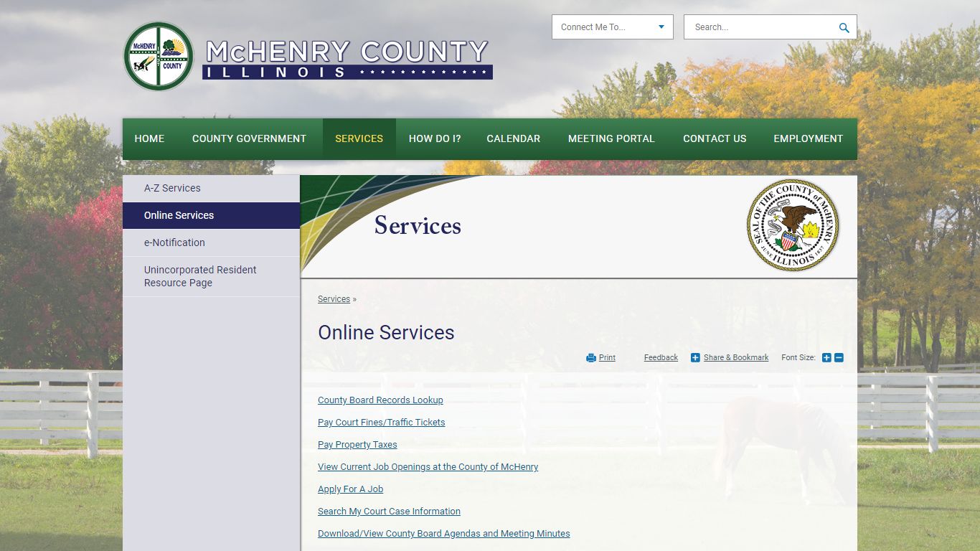Open the How Do I? menu

[435, 138]
